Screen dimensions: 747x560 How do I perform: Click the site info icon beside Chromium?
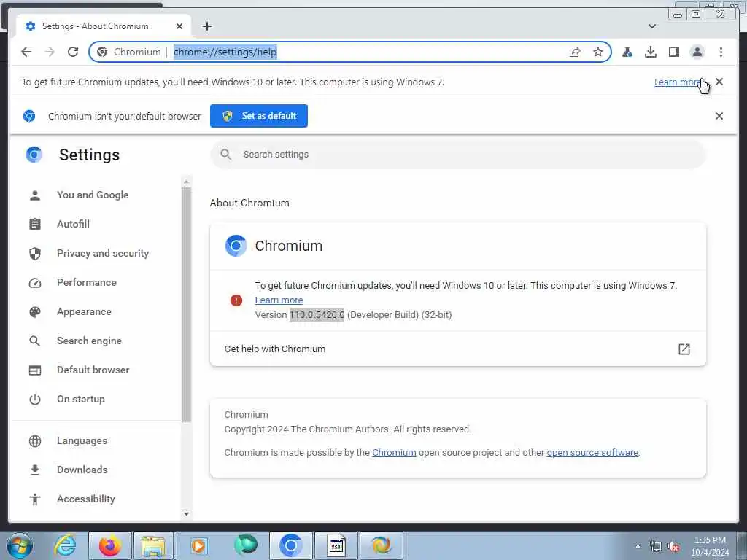(102, 52)
